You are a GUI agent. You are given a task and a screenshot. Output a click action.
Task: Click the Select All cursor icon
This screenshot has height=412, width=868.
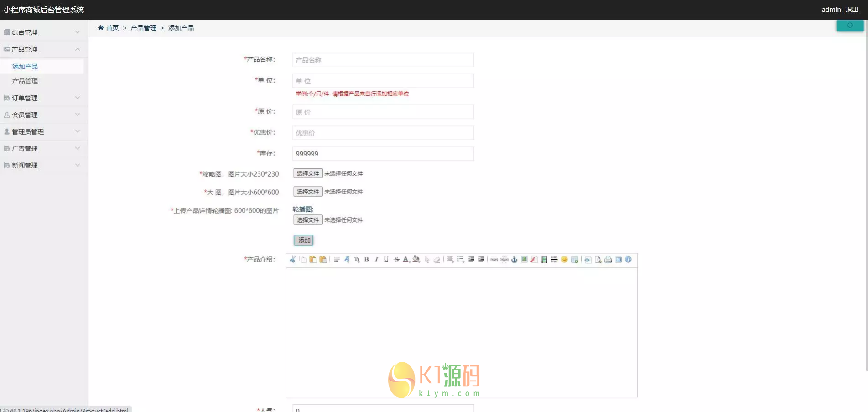pyautogui.click(x=427, y=260)
